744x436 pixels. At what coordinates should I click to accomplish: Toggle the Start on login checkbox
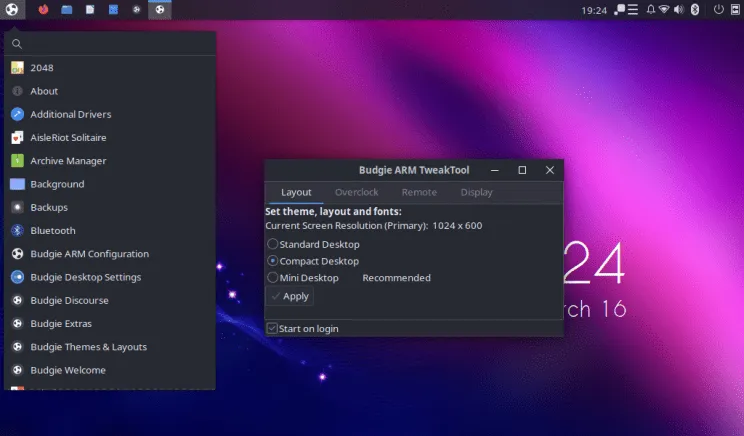click(x=272, y=328)
